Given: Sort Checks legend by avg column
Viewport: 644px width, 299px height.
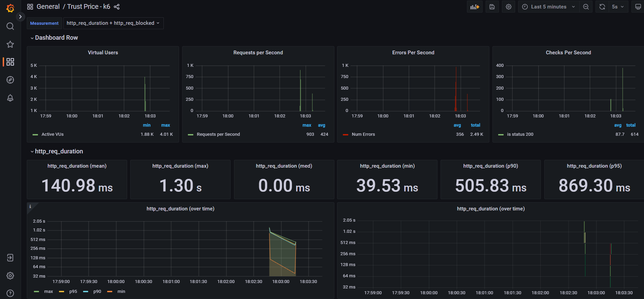Looking at the screenshot, I should point(618,125).
